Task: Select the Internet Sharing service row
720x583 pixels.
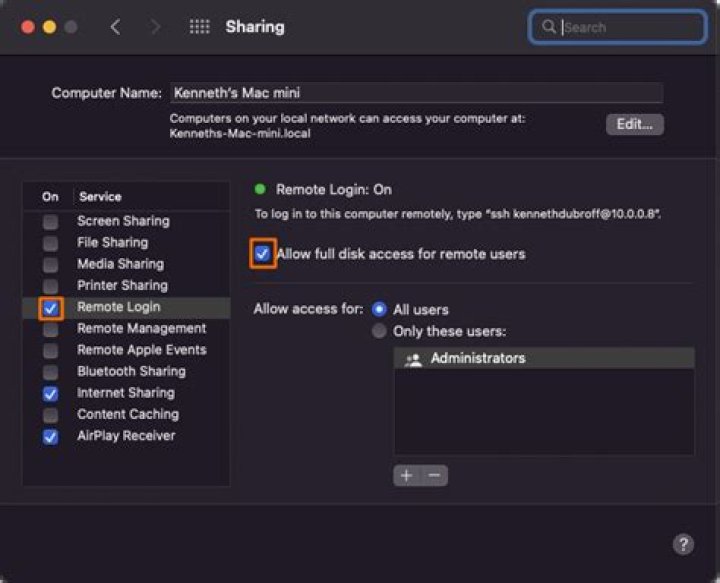Action: [x=127, y=393]
